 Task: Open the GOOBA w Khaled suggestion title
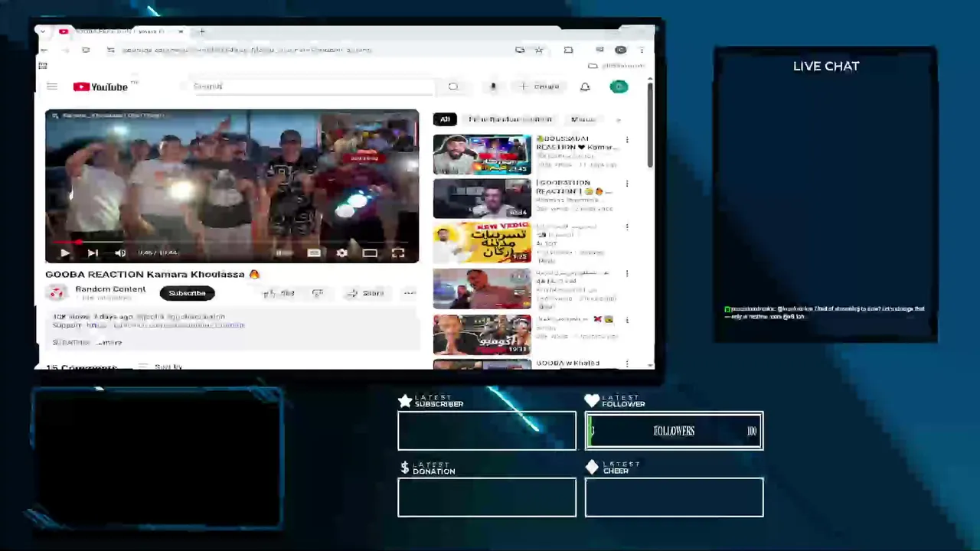pyautogui.click(x=567, y=363)
